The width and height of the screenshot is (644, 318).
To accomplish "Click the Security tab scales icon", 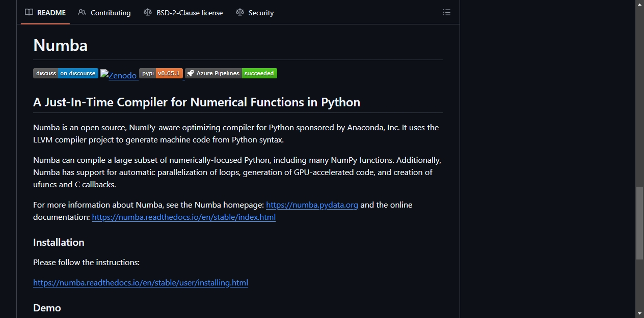I will pos(240,12).
